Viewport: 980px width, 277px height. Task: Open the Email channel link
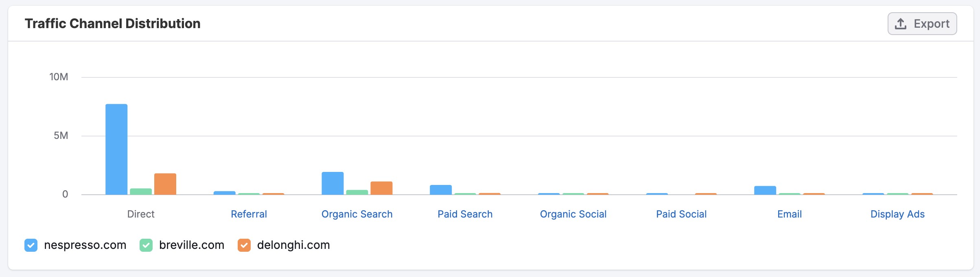tap(790, 214)
